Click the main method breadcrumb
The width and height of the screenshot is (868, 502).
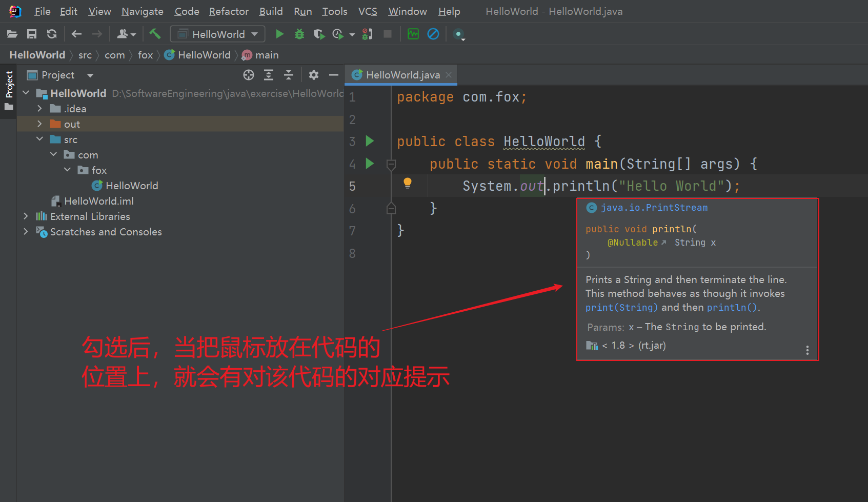click(261, 55)
